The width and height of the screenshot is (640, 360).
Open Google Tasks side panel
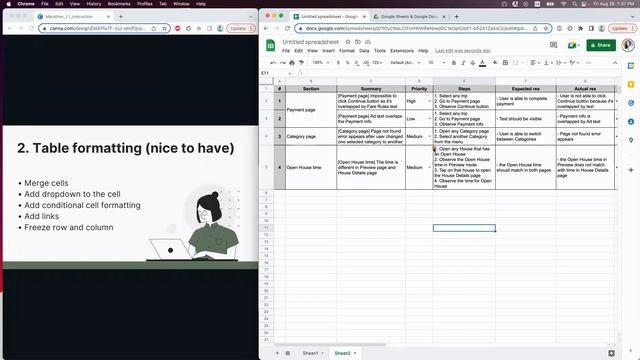631,103
